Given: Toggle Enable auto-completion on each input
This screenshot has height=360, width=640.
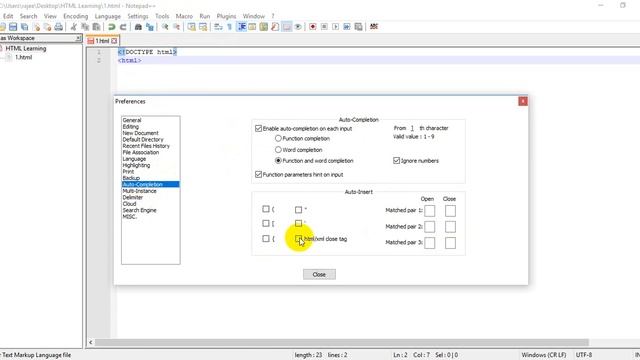Looking at the screenshot, I should pyautogui.click(x=258, y=129).
